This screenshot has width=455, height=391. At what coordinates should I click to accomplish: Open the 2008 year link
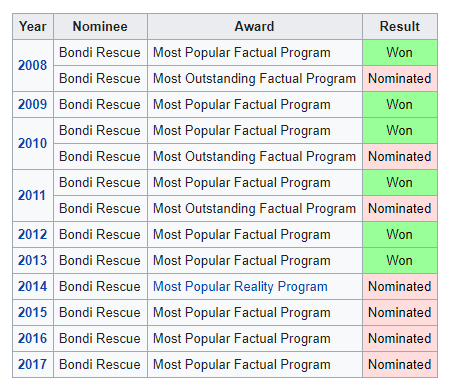click(32, 65)
